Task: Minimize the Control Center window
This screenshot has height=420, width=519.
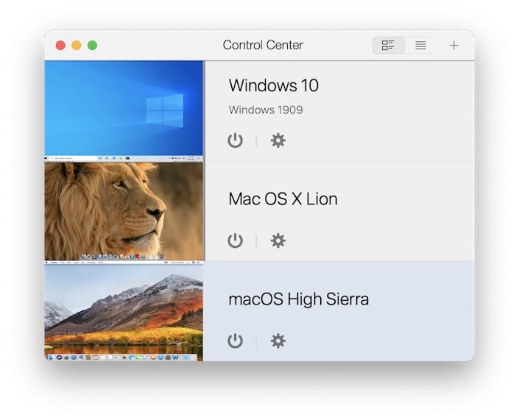Action: click(x=77, y=46)
